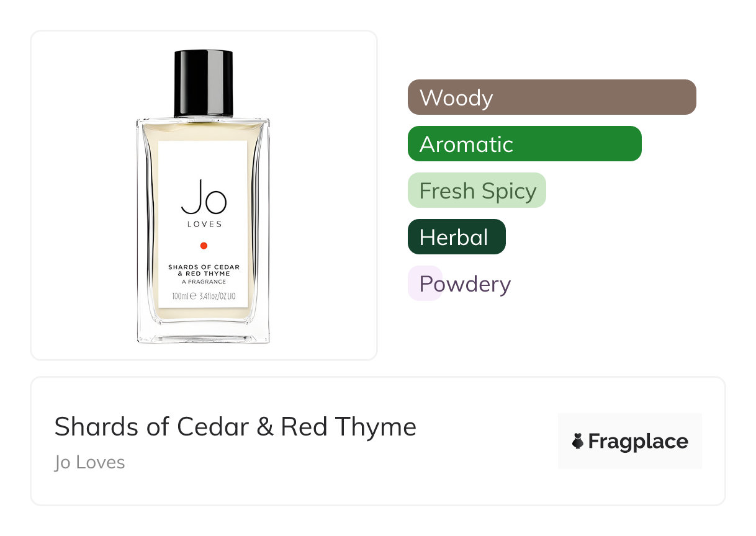Pick the dark green Herbal accord bar
The height and width of the screenshot is (536, 756).
(x=456, y=237)
